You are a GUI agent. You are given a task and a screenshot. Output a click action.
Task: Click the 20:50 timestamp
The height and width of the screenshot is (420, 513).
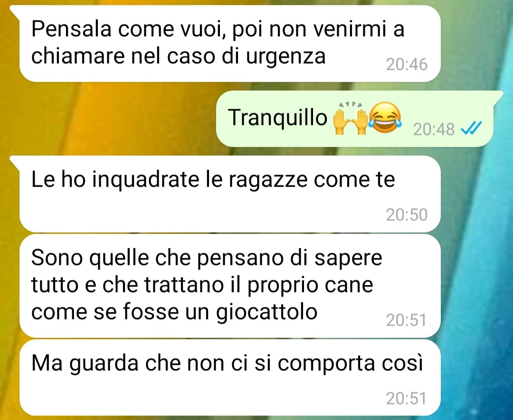407,215
